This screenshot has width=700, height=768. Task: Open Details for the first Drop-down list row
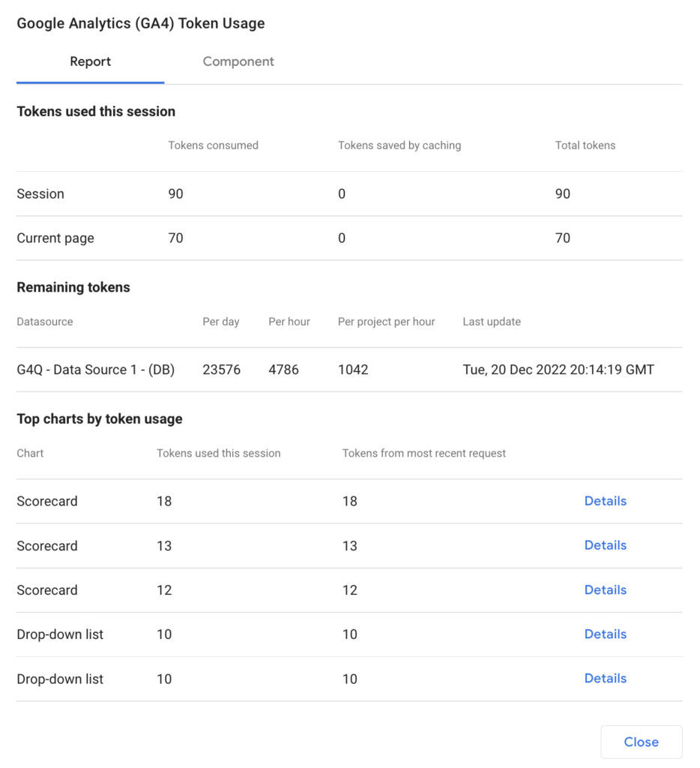coord(605,634)
